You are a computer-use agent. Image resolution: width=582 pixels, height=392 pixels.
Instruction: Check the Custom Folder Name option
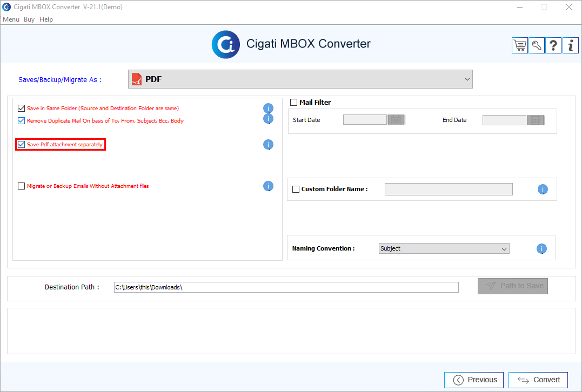pyautogui.click(x=296, y=189)
